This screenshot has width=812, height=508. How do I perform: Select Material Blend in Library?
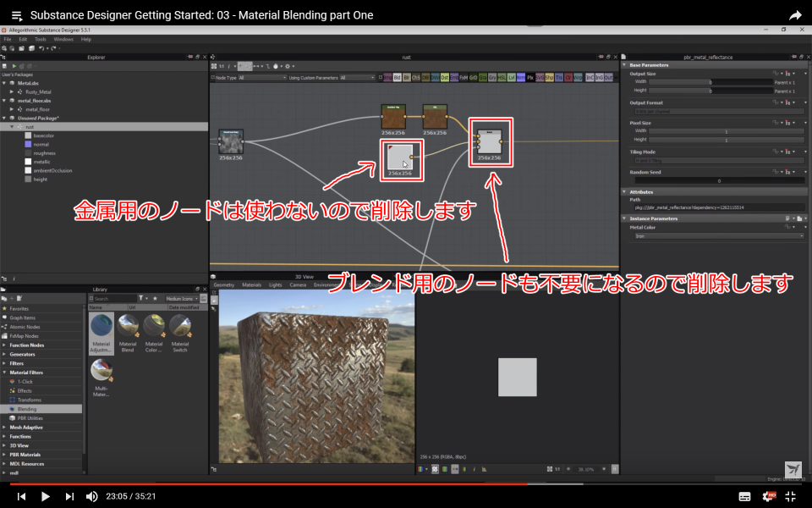128,334
